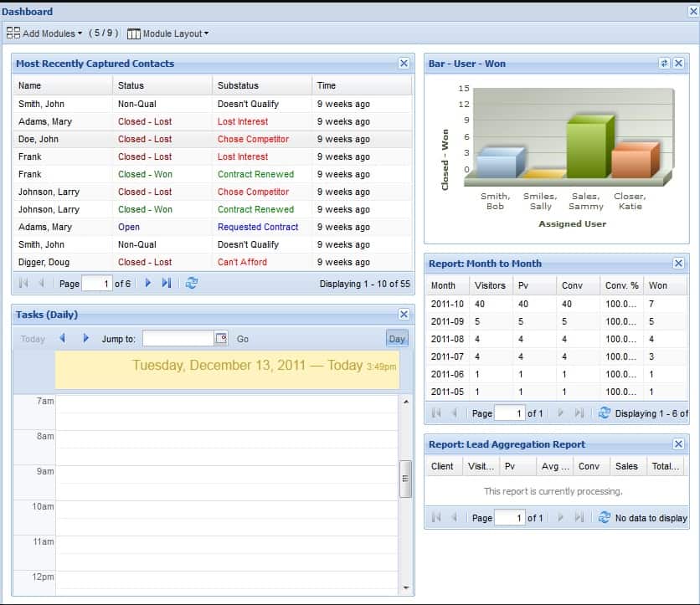Toggle the Day view button
The height and width of the screenshot is (605, 700).
tap(397, 339)
